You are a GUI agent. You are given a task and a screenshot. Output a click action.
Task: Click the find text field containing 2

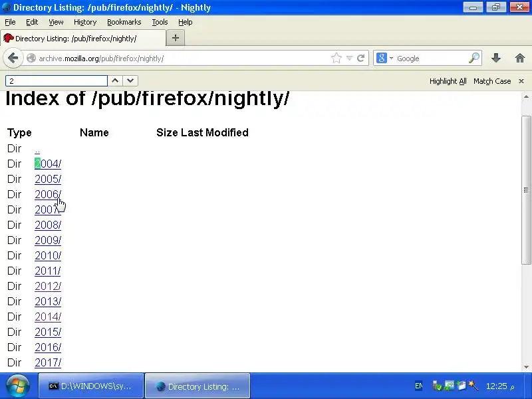coord(57,80)
